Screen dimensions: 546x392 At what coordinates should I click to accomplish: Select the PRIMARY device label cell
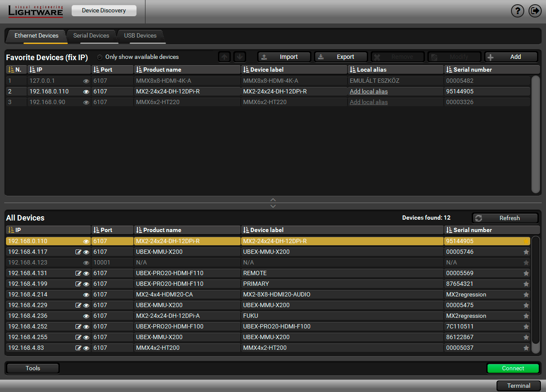click(343, 284)
